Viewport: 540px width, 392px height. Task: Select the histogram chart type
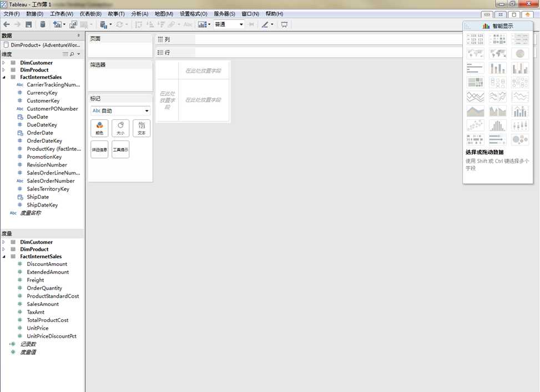498,125
